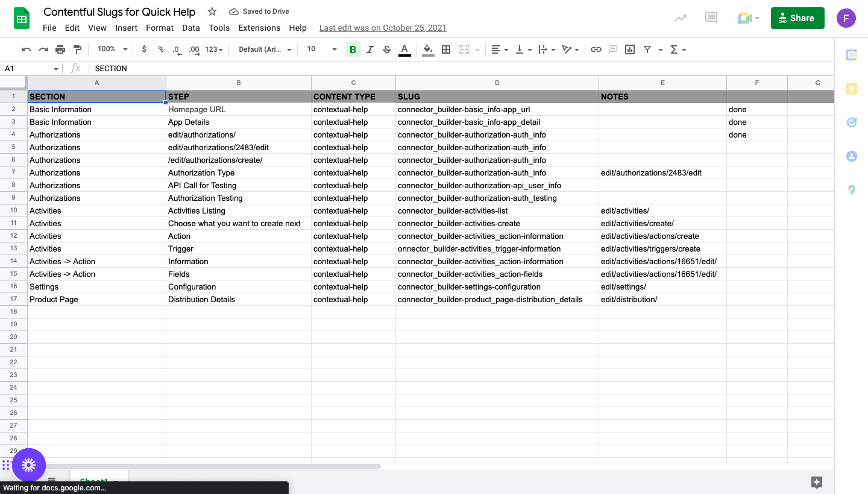This screenshot has width=868, height=494.
Task: Go to Sheets home icon
Action: 22,18
